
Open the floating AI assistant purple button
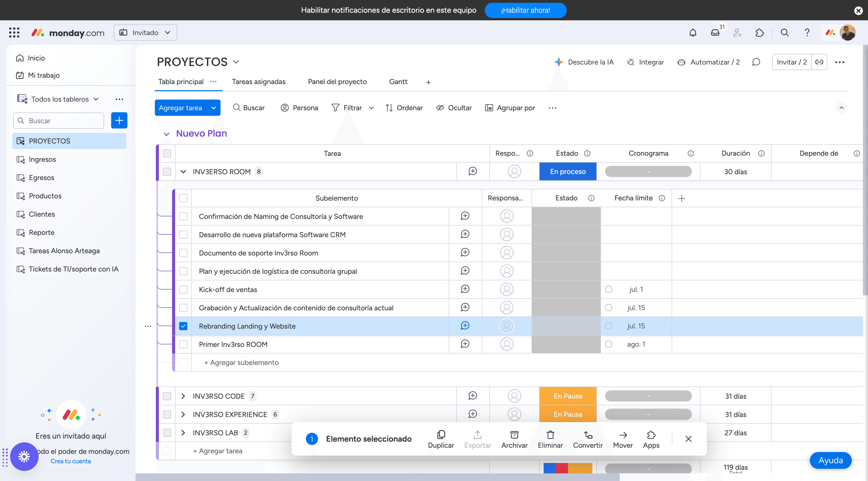24,456
